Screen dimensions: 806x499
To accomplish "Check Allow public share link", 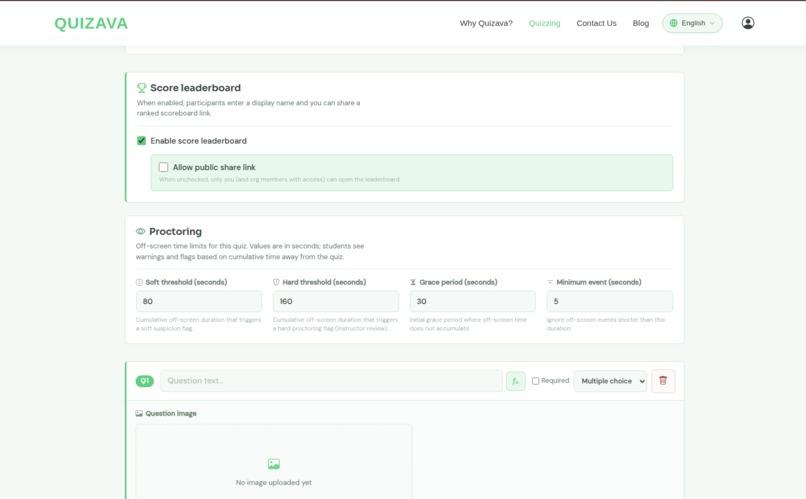I will point(163,167).
